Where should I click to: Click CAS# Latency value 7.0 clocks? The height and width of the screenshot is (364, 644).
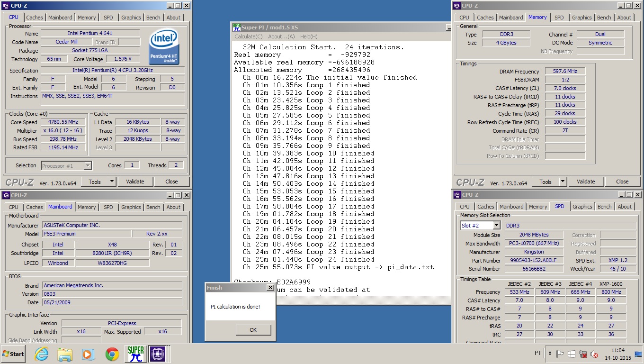[565, 88]
